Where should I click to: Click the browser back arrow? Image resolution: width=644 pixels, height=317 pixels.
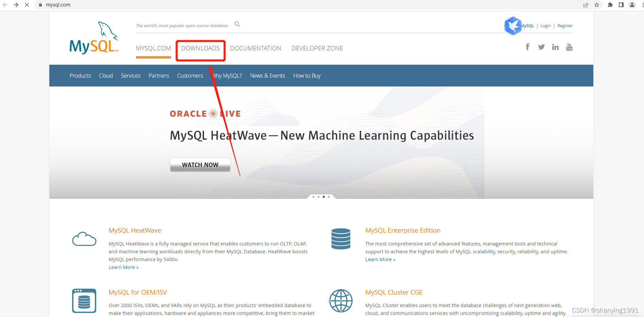pyautogui.click(x=5, y=5)
